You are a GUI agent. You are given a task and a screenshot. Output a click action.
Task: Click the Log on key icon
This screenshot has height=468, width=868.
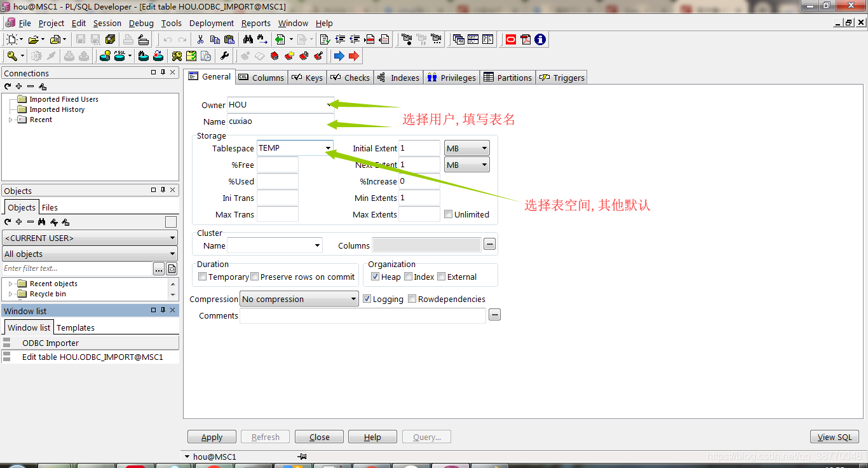pyautogui.click(x=13, y=56)
